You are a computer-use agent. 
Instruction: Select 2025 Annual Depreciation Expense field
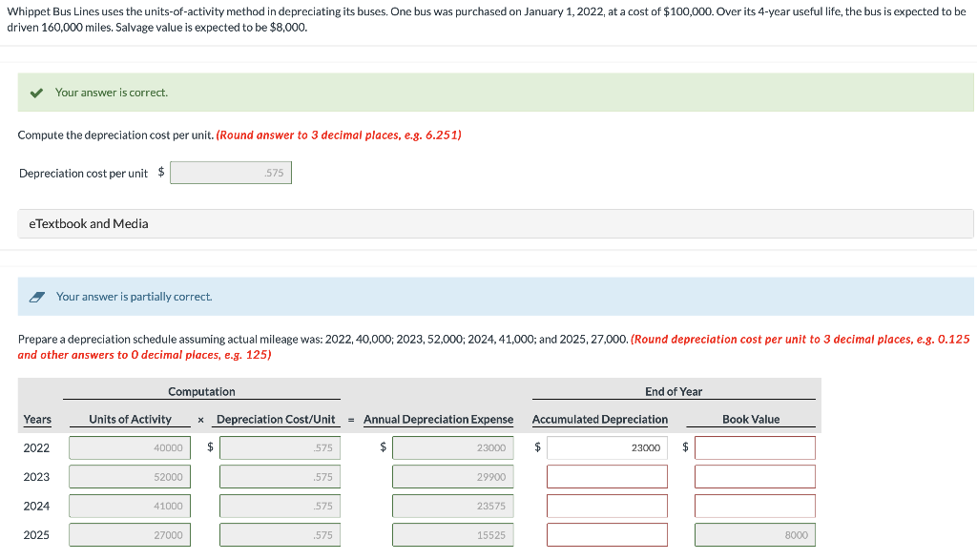click(x=453, y=535)
